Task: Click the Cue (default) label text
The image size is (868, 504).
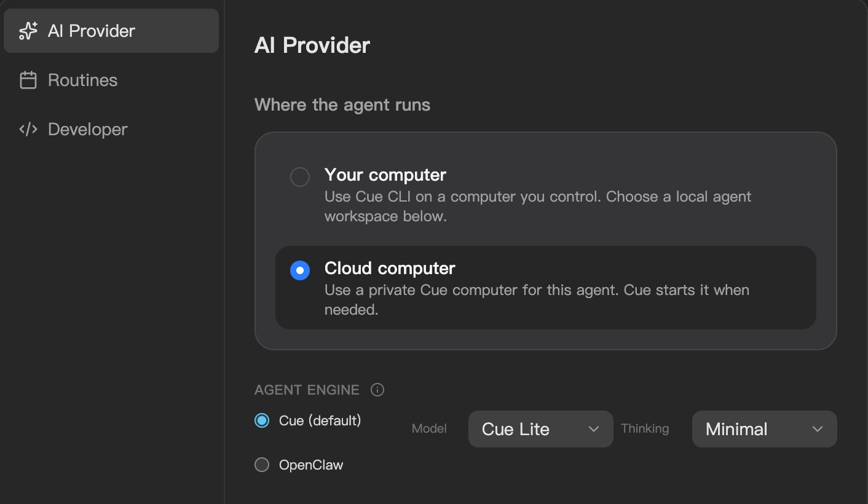Action: pos(320,420)
